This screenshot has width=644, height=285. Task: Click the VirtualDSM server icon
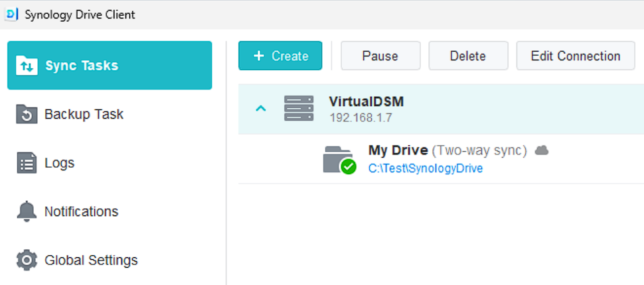299,108
